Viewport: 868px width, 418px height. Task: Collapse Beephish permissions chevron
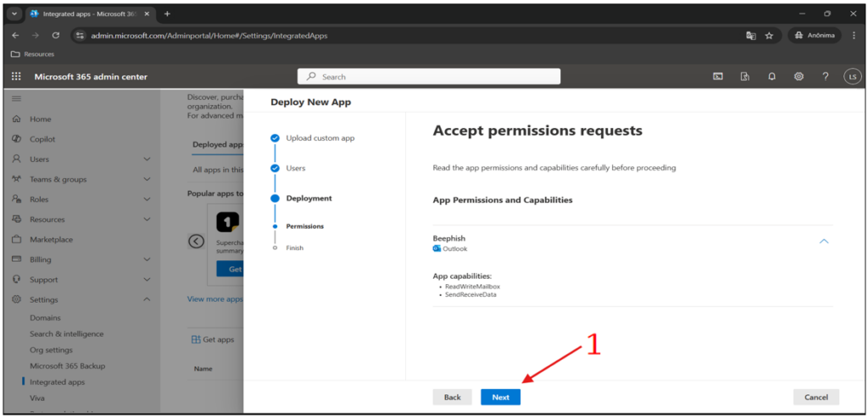[x=824, y=242]
